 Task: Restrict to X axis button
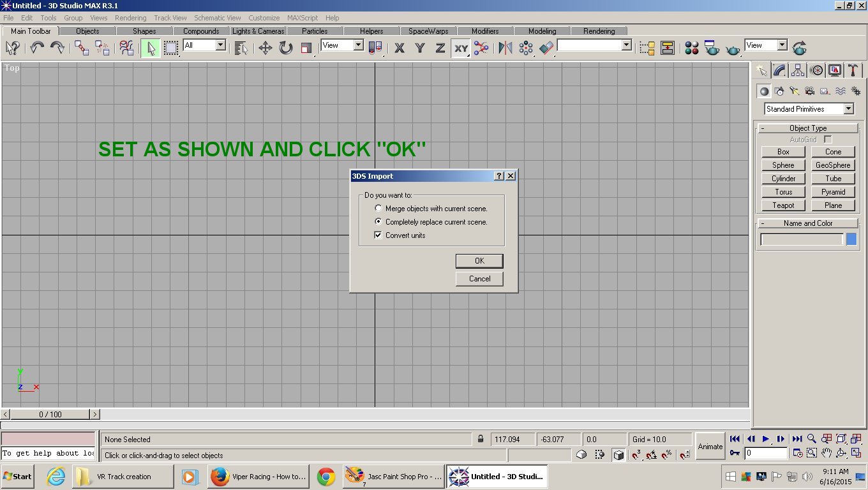[400, 48]
